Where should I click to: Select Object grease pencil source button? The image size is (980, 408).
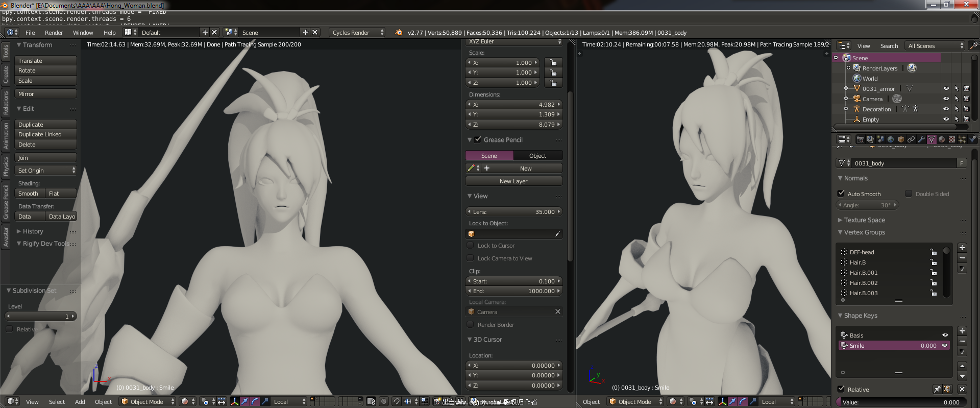pos(537,156)
